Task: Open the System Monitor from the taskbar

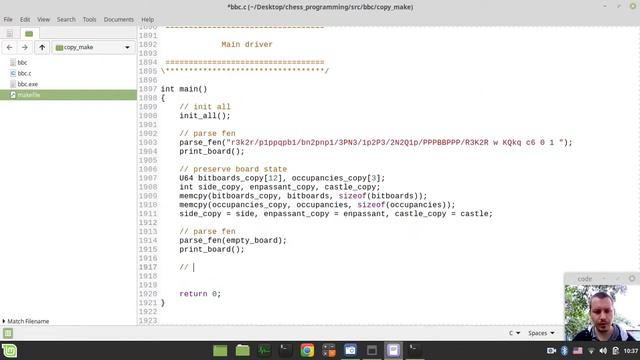Action: (264, 351)
